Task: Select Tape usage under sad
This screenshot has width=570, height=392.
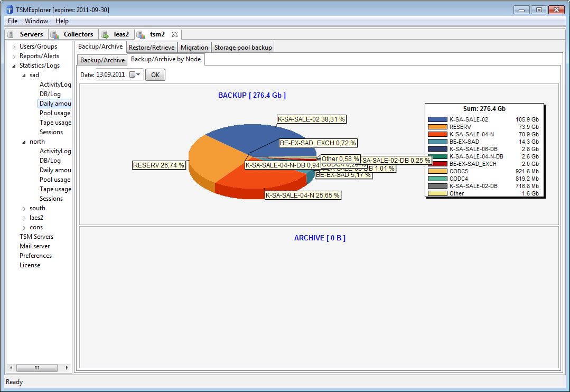Action: (x=55, y=123)
